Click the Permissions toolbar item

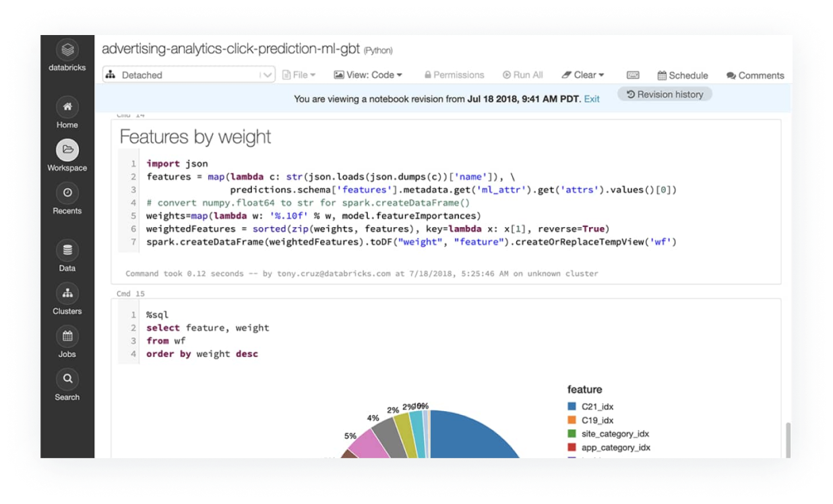[454, 75]
